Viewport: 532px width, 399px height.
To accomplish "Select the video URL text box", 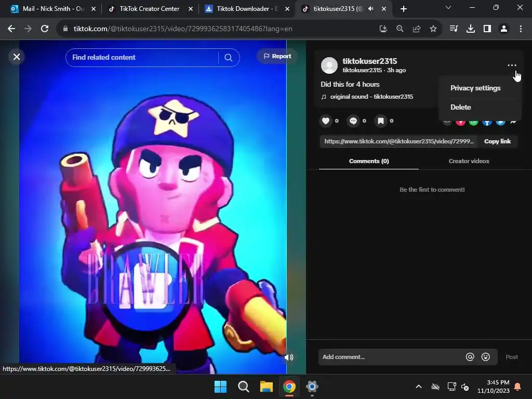I will pos(398,141).
